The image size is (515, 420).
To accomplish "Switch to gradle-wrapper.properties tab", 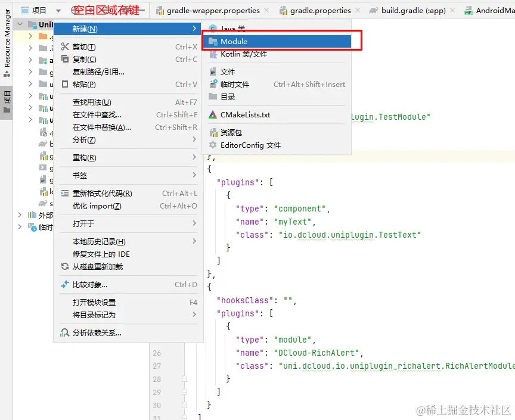I will click(213, 11).
